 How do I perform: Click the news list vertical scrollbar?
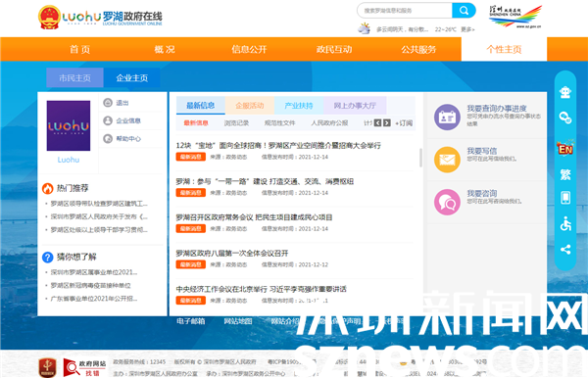pyautogui.click(x=420, y=158)
